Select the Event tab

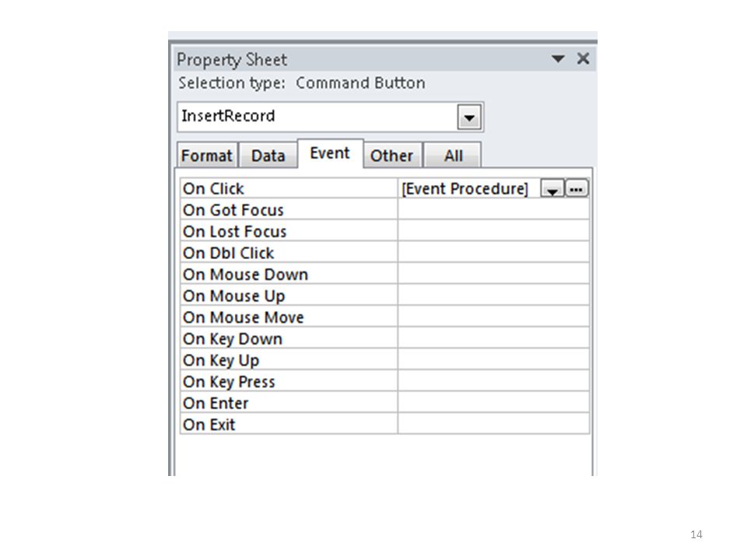point(330,153)
